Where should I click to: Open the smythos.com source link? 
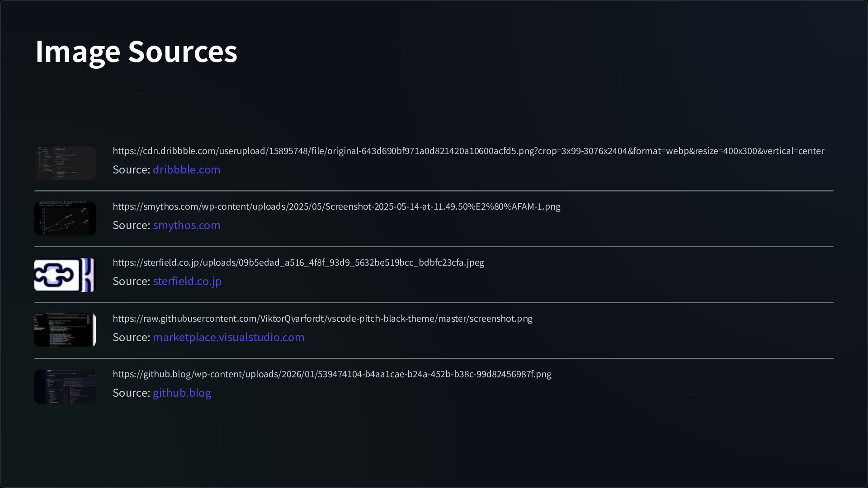[186, 225]
